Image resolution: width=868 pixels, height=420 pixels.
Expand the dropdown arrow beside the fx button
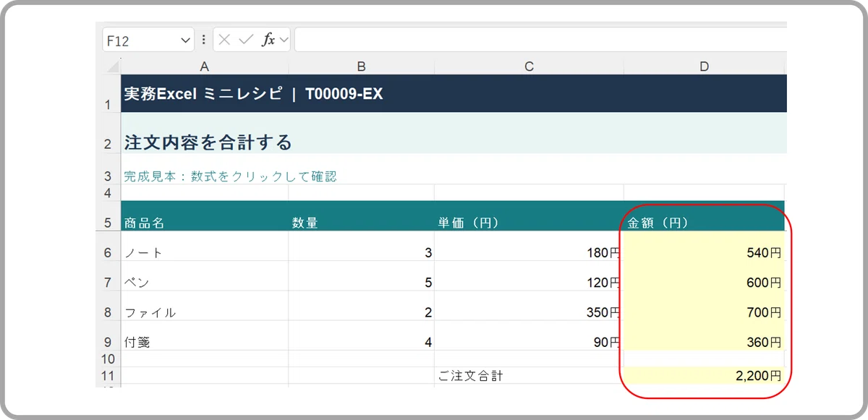point(283,40)
